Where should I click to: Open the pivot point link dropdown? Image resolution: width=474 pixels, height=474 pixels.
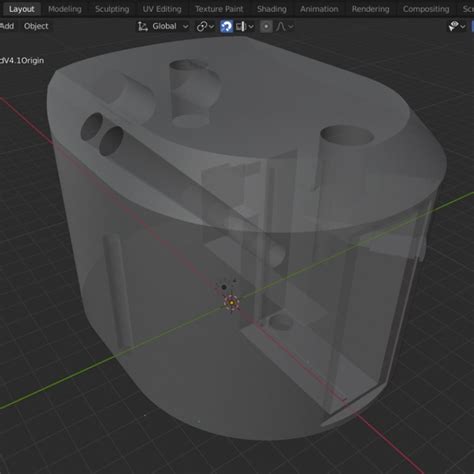point(205,26)
